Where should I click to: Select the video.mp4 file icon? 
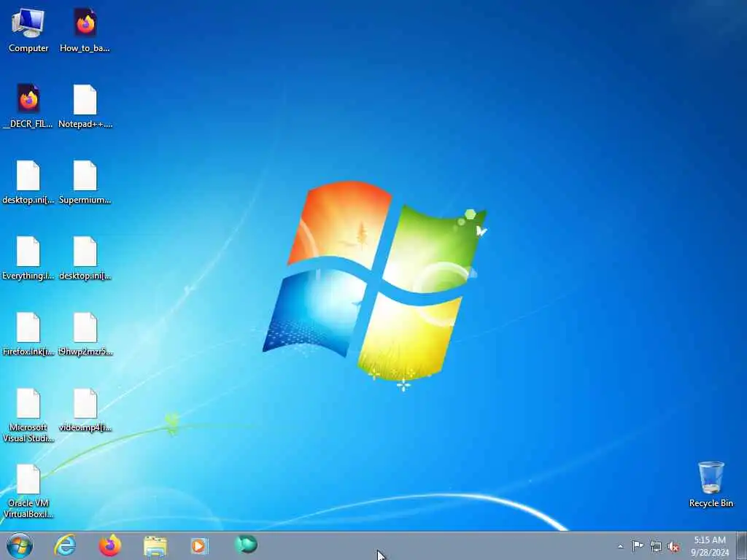tap(85, 410)
